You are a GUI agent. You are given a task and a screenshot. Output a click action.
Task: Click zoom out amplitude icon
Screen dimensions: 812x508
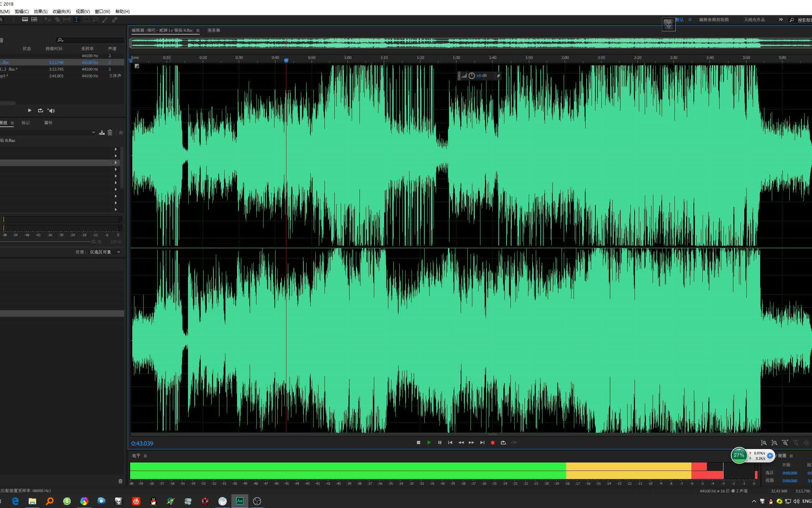click(x=774, y=443)
